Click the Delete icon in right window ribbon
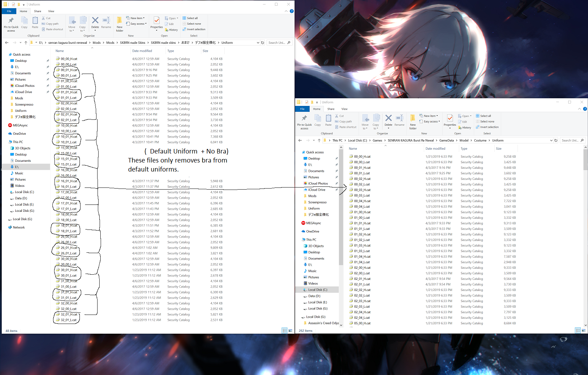Screen dimensions: 588x375 [388, 121]
